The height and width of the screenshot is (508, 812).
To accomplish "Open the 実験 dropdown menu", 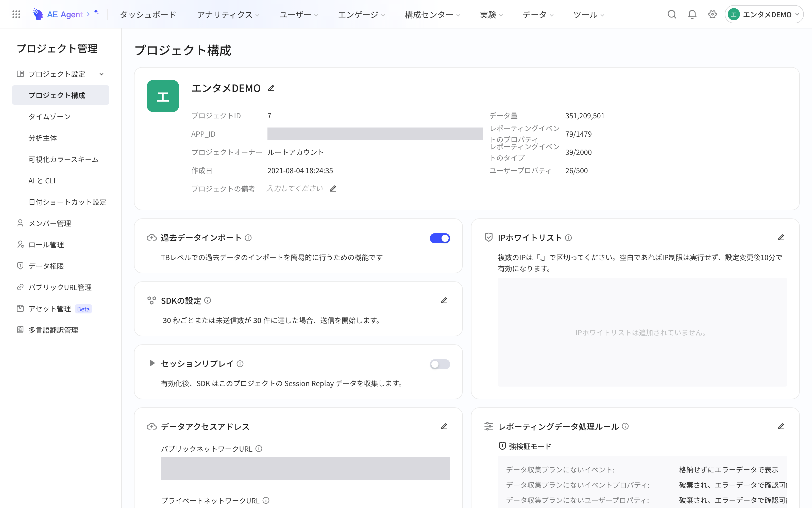I will [x=491, y=14].
